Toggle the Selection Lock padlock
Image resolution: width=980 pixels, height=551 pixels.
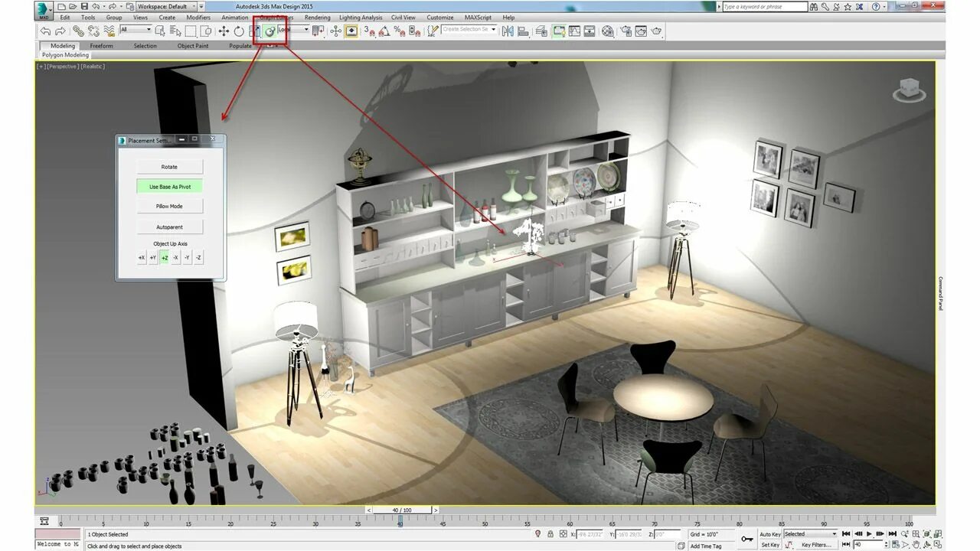[550, 534]
